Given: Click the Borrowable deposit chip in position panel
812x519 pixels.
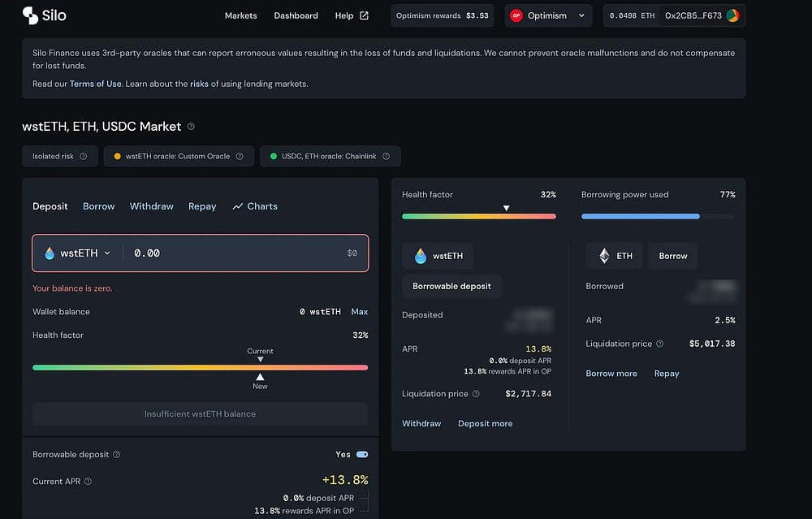Looking at the screenshot, I should click(x=451, y=286).
